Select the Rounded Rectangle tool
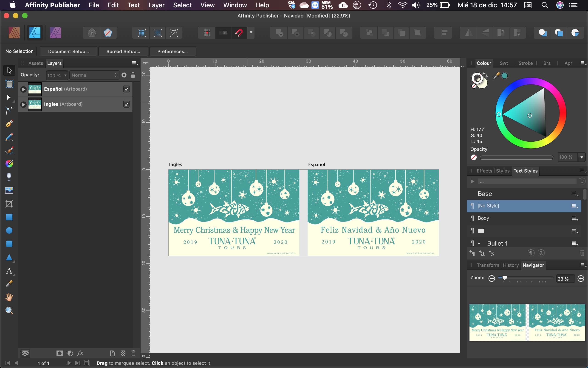Image resolution: width=588 pixels, height=368 pixels. point(9,244)
